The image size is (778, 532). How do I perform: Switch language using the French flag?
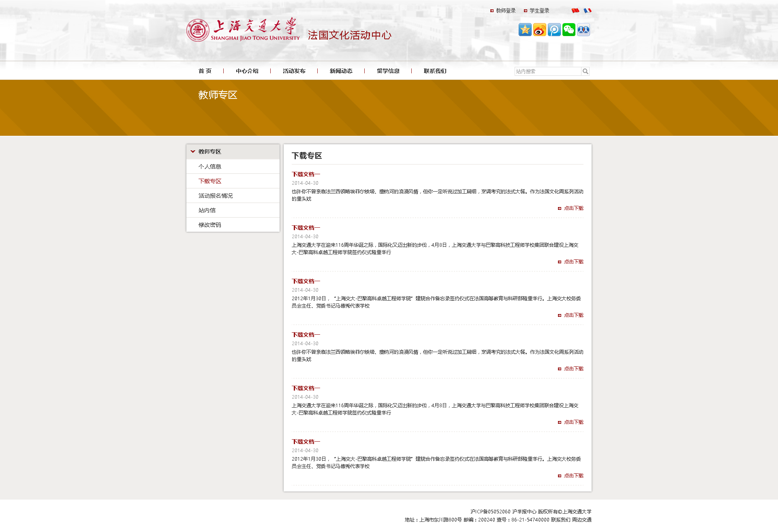(x=588, y=11)
